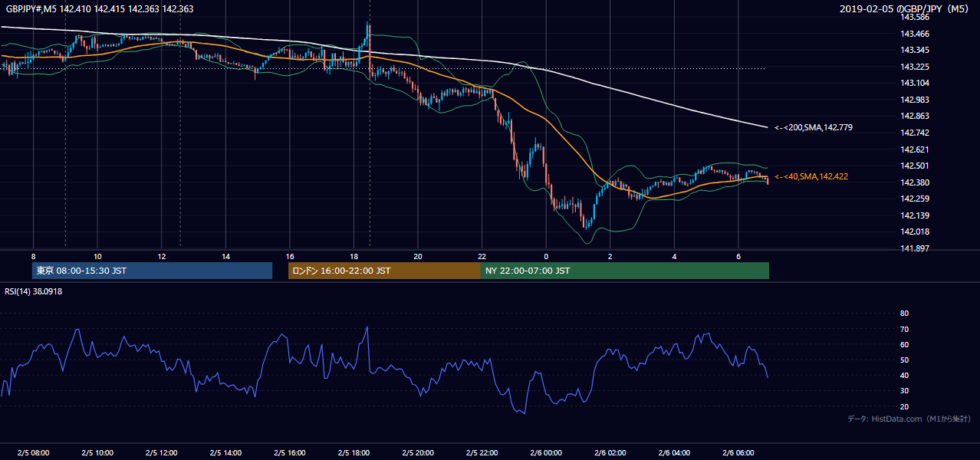Click the 2/6 06:00 bottom time label

click(738, 452)
